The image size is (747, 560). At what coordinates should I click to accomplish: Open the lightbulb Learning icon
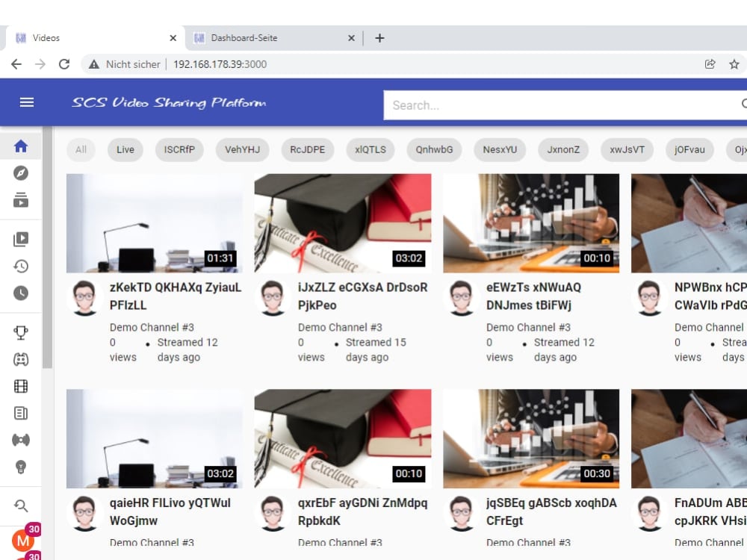click(20, 467)
